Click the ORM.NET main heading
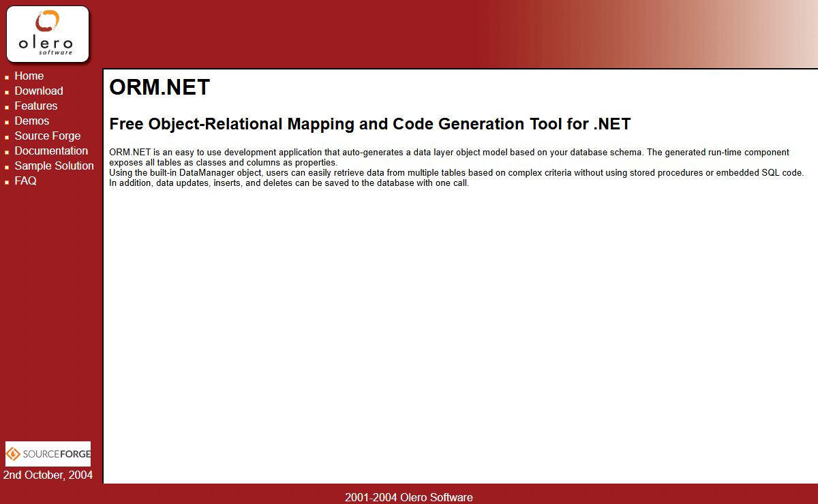Viewport: 818px width, 504px height. point(160,87)
